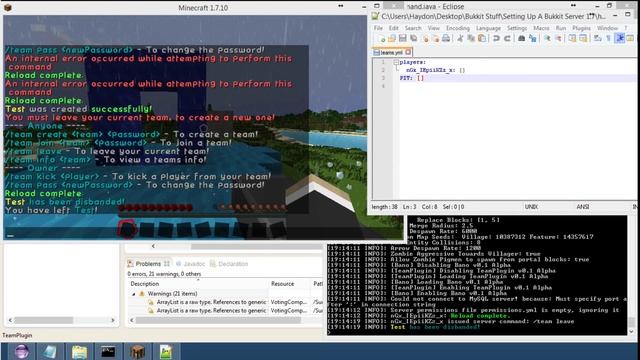Image resolution: width=640 pixels, height=360 pixels.
Task: Select the Problems tab in Eclipse
Action: coord(148,264)
